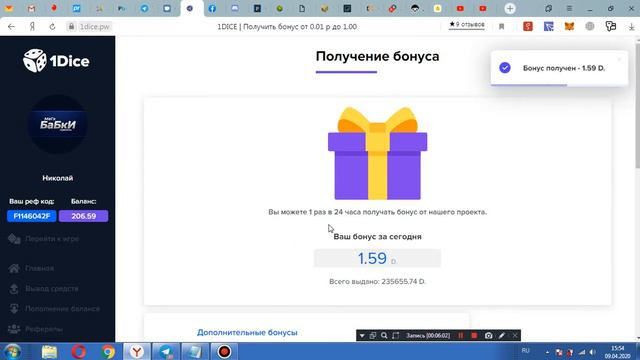The height and width of the screenshot is (360, 640).
Task: Open the red extension icon in toolbar
Action: (528, 27)
